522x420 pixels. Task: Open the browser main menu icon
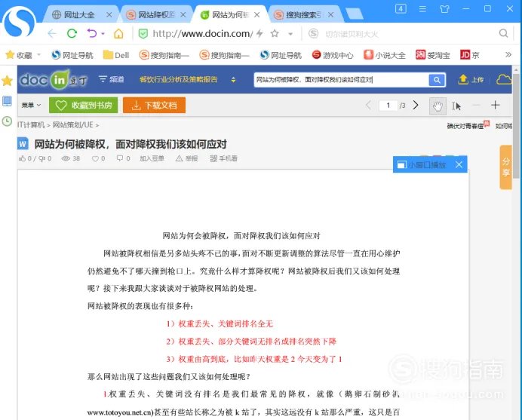coord(422,8)
